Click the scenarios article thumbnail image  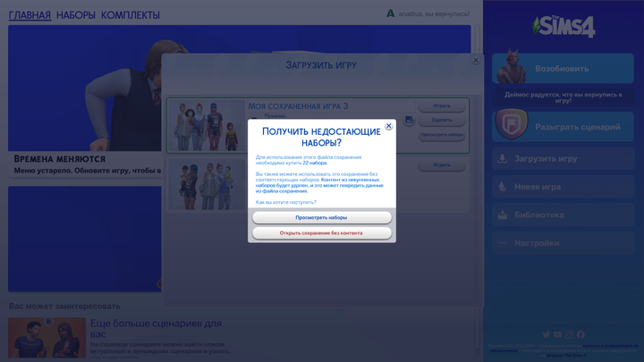pyautogui.click(x=47, y=337)
